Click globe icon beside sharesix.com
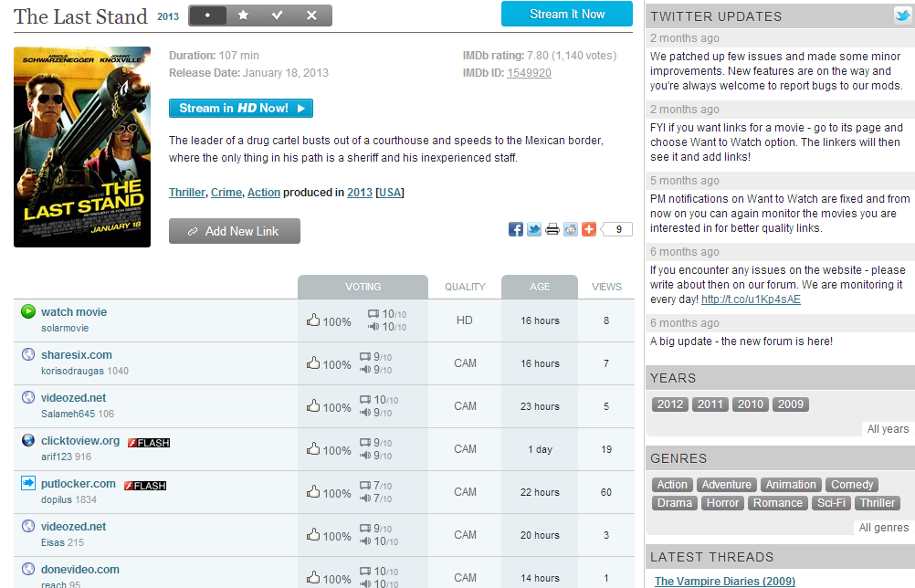This screenshot has width=915, height=588. point(28,354)
